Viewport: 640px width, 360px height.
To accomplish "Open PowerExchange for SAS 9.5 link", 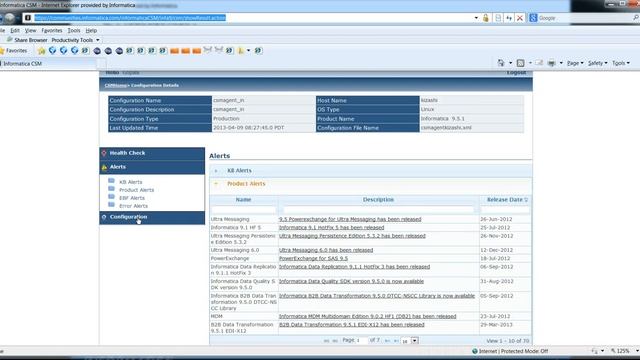I will (313, 258).
